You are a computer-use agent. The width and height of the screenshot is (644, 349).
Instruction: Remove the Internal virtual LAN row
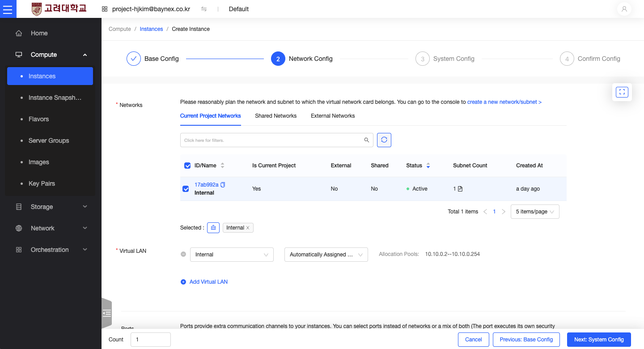point(183,254)
